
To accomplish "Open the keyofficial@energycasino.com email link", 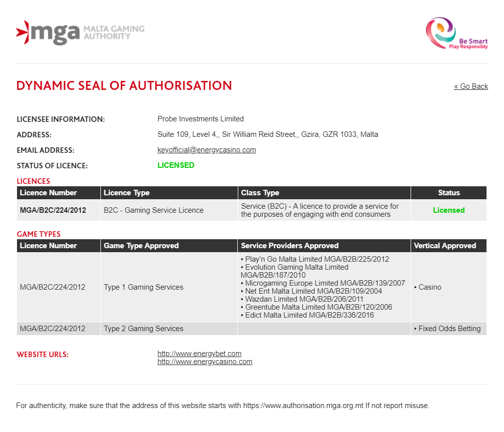I will tap(207, 150).
